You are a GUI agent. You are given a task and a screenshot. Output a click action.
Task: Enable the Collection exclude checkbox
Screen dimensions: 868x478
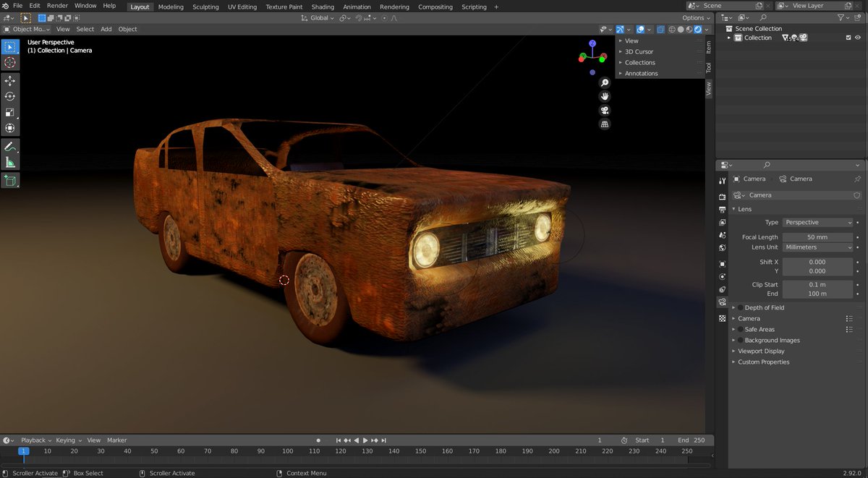848,38
